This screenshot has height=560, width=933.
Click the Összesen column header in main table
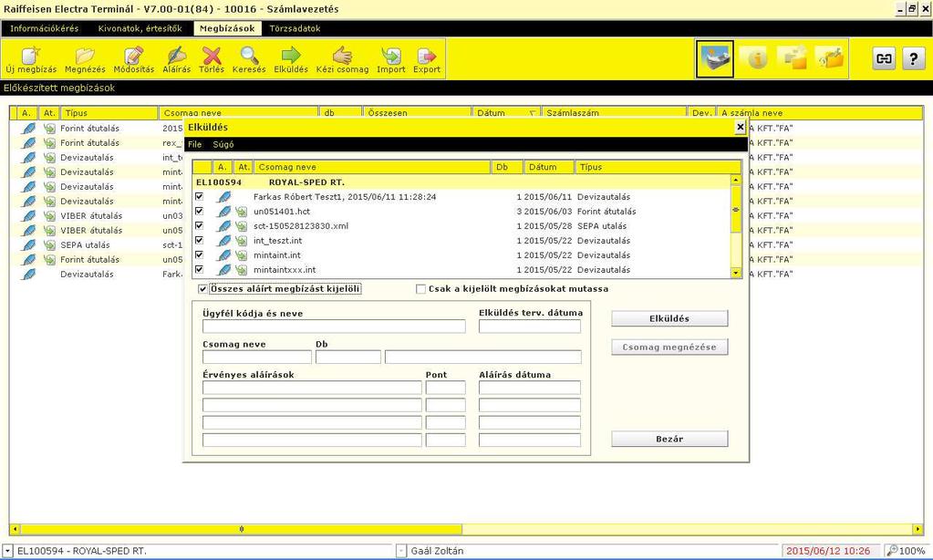417,113
